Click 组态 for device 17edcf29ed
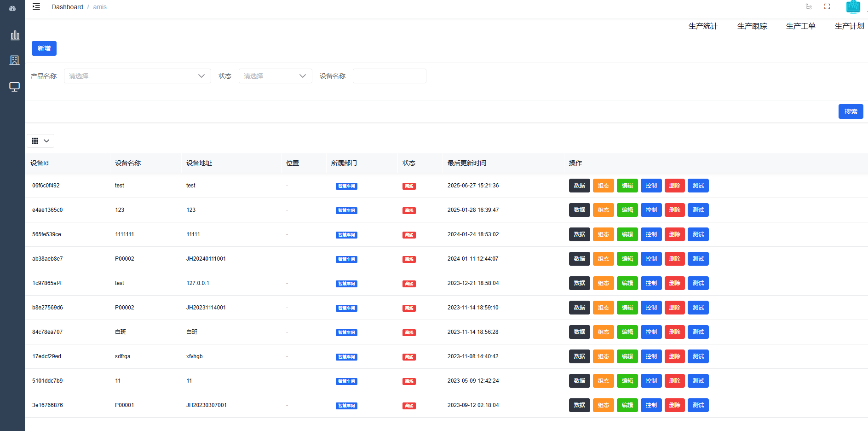This screenshot has width=868, height=431. coord(604,356)
